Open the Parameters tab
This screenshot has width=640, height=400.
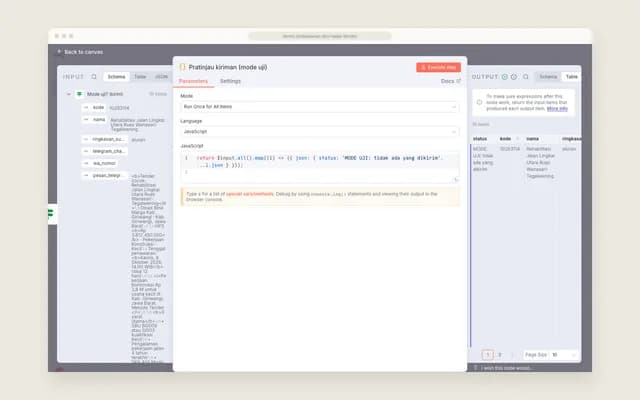pyautogui.click(x=193, y=81)
